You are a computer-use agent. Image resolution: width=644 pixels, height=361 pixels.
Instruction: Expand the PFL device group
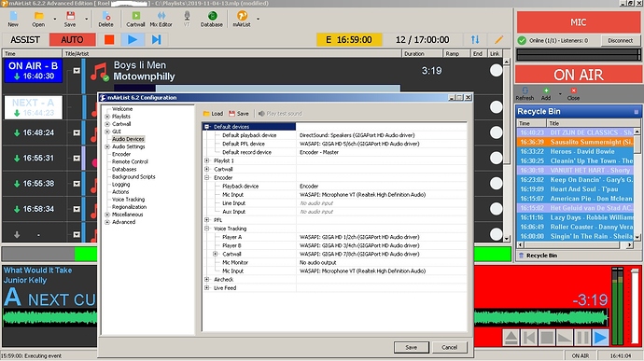tap(207, 220)
